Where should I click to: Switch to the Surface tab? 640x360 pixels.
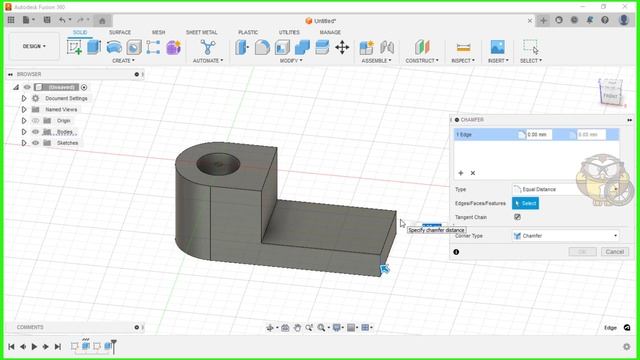(120, 32)
